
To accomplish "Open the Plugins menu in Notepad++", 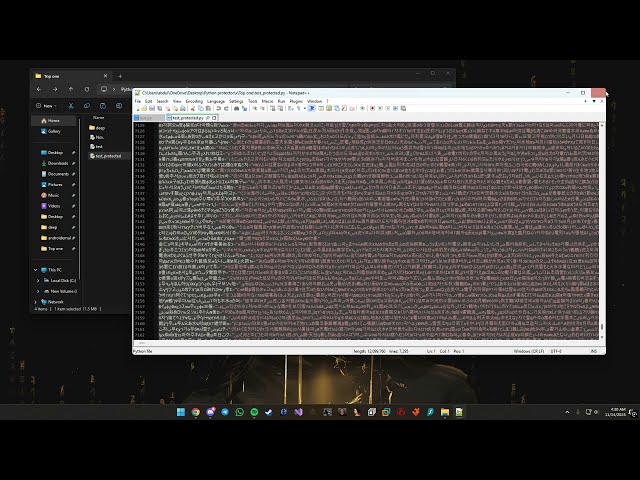I will tap(296, 101).
